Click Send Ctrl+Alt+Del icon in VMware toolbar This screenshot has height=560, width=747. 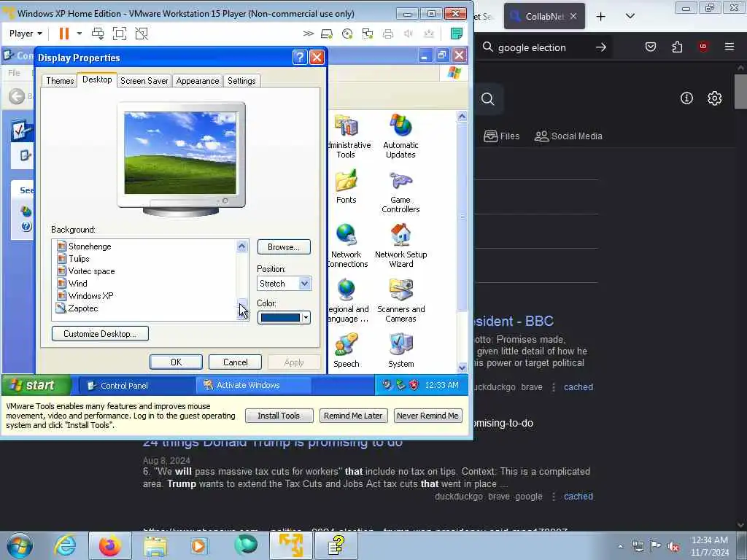(98, 34)
